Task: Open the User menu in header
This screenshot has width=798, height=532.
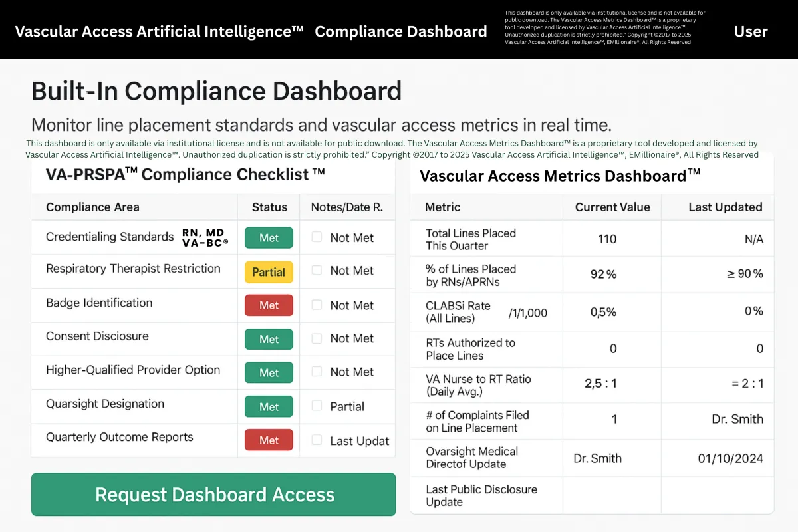Action: [x=751, y=31]
